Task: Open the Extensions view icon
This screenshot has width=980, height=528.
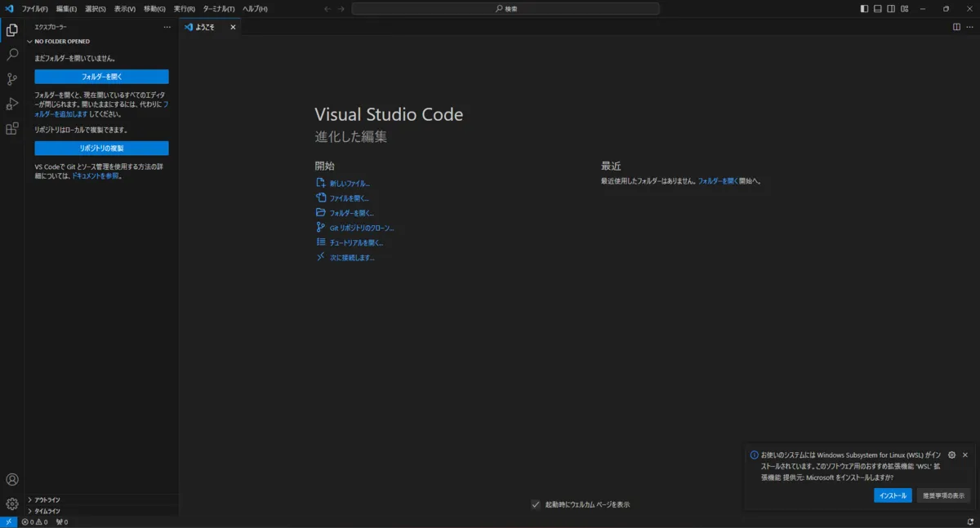Action: click(x=12, y=128)
